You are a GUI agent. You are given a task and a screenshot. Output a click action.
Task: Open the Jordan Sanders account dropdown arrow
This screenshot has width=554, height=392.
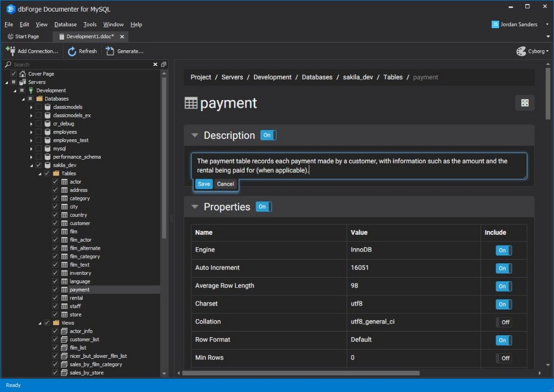coord(547,24)
